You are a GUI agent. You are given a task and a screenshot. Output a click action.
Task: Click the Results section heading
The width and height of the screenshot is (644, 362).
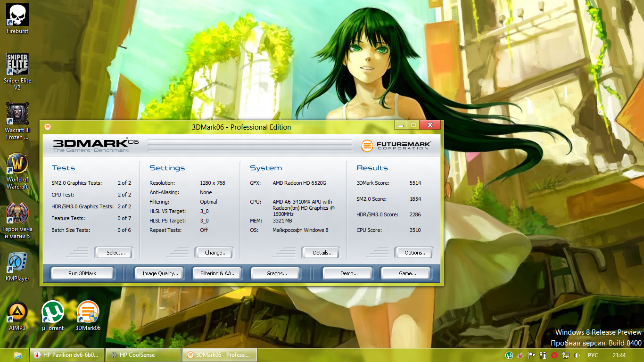[x=372, y=168]
